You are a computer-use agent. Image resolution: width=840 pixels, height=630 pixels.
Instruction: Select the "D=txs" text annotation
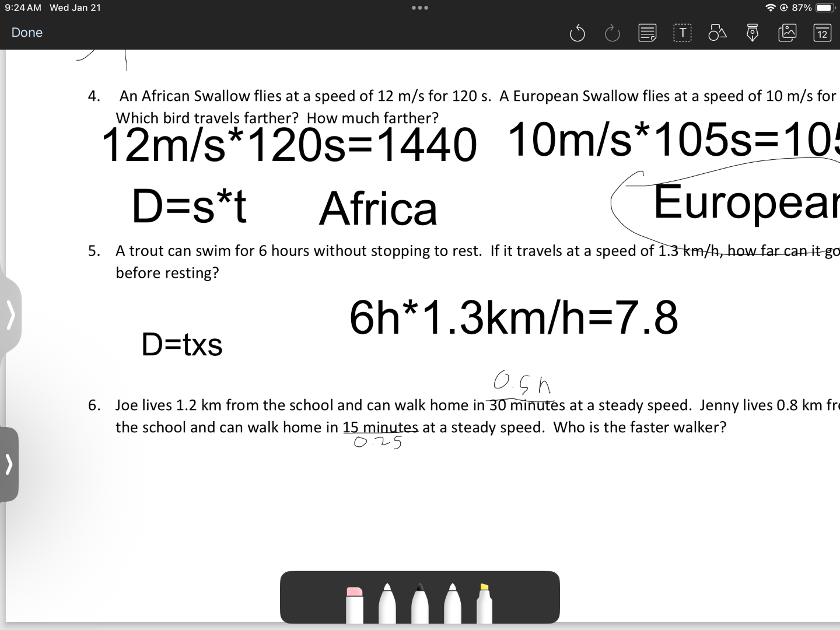(x=181, y=344)
